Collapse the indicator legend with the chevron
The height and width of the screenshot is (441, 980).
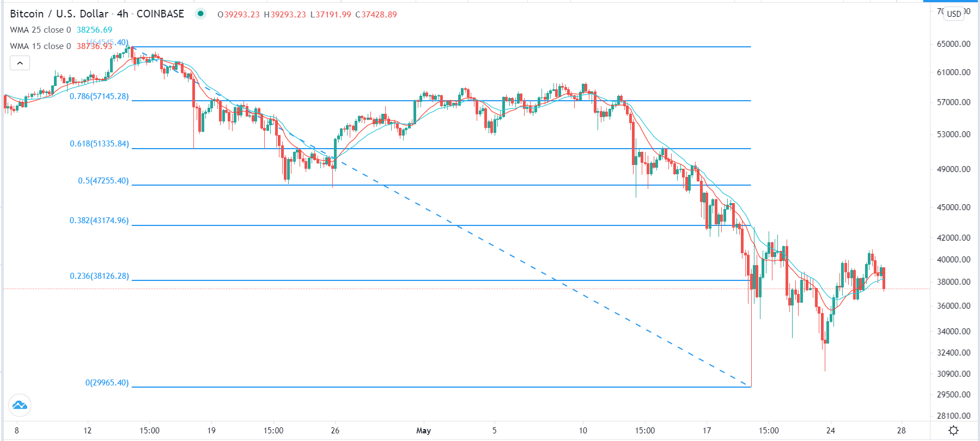[20, 63]
